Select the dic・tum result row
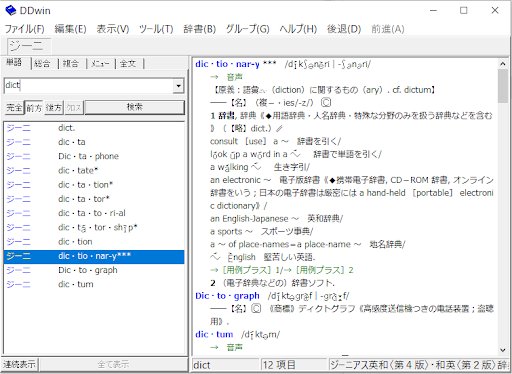This screenshot has width=512, height=374. pyautogui.click(x=94, y=284)
